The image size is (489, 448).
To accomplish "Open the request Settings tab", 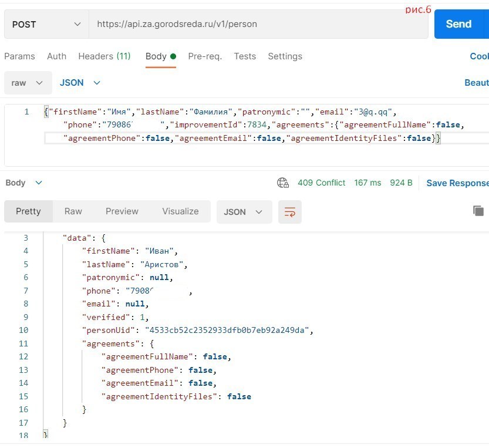I will (x=285, y=56).
